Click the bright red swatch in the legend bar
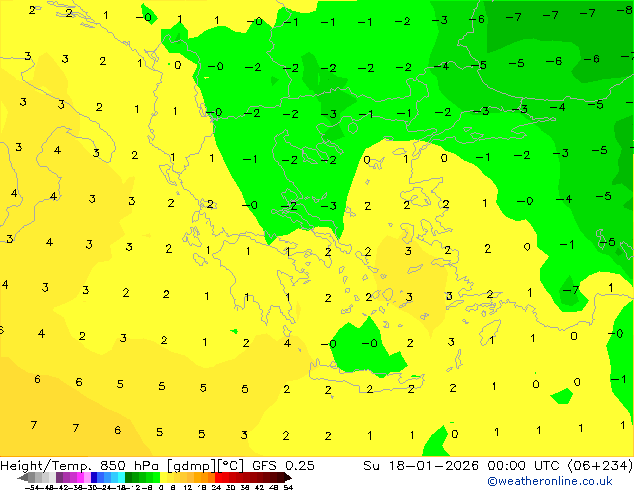The width and height of the screenshot is (634, 490). click(218, 477)
